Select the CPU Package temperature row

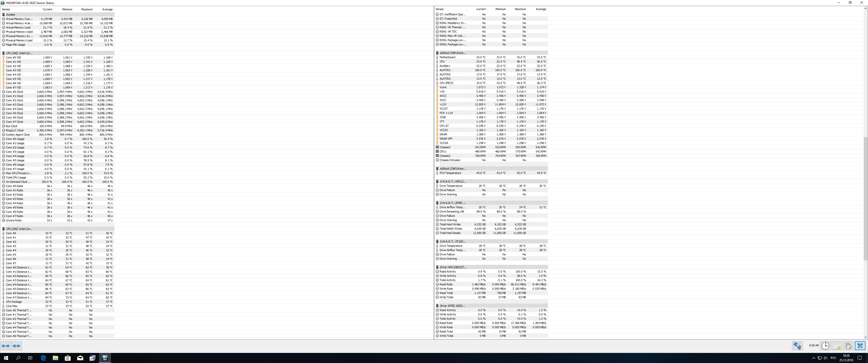click(x=14, y=302)
